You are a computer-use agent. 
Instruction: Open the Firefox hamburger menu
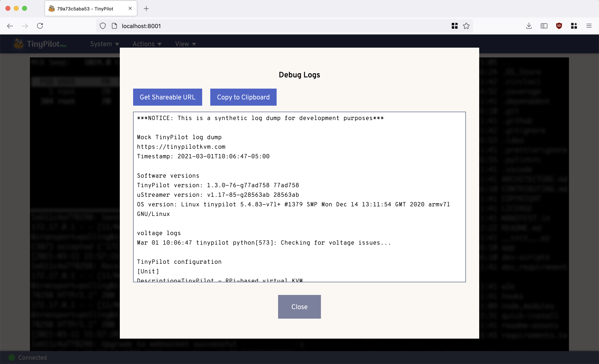pos(589,26)
